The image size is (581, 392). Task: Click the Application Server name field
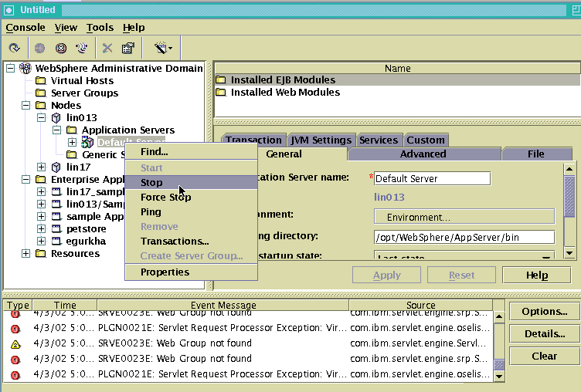(432, 179)
